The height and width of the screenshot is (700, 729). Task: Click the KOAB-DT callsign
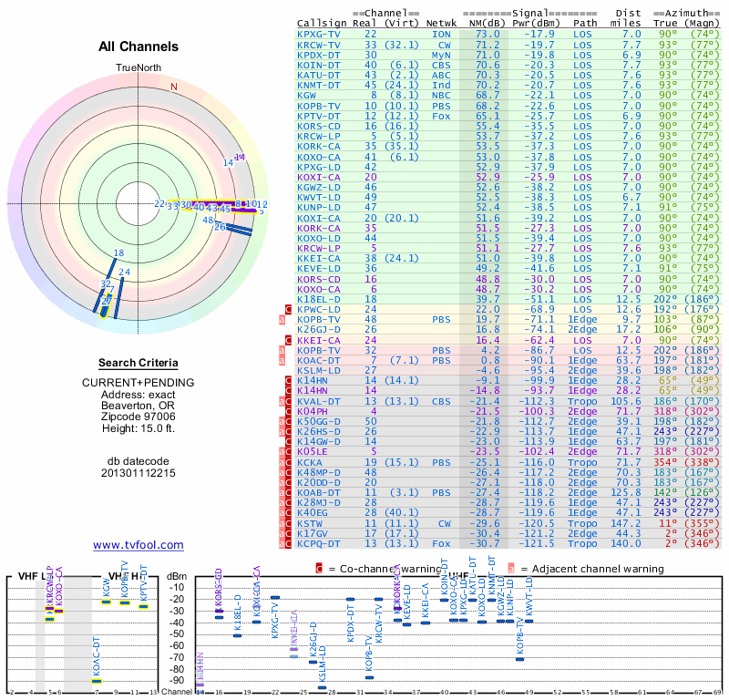pyautogui.click(x=319, y=492)
